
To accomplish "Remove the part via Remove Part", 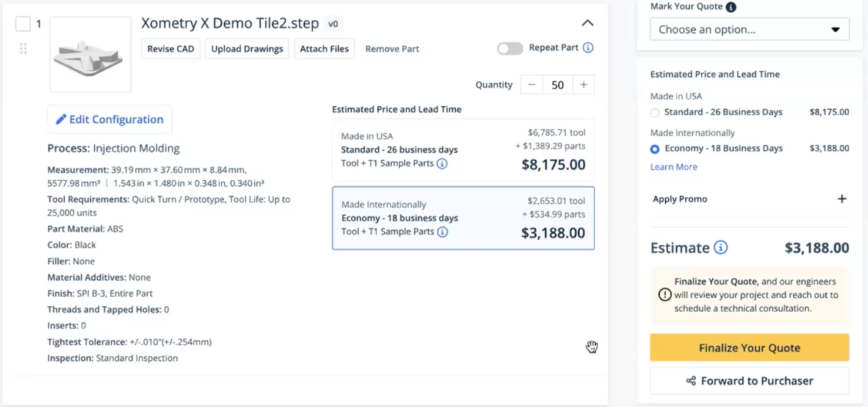I will [392, 48].
